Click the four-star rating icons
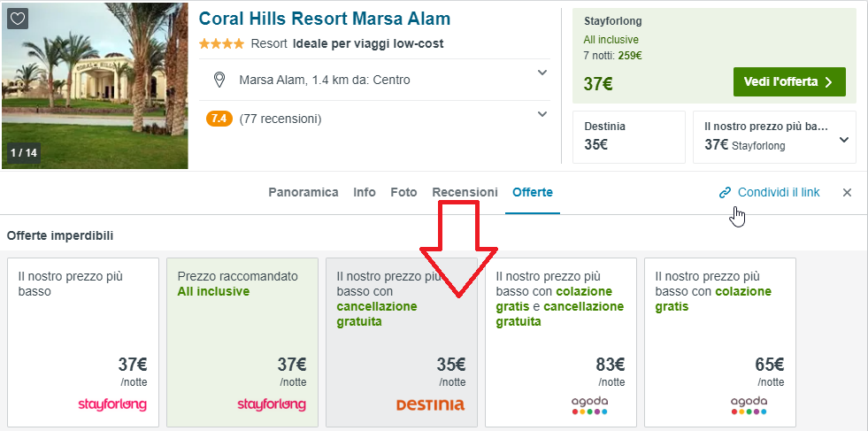This screenshot has height=431, width=868. click(221, 43)
